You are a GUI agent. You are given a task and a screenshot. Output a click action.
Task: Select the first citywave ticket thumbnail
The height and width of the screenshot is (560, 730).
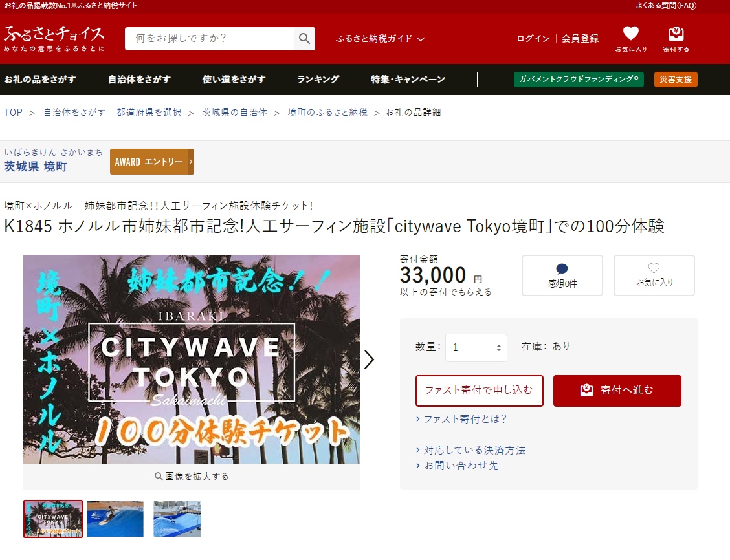(53, 519)
